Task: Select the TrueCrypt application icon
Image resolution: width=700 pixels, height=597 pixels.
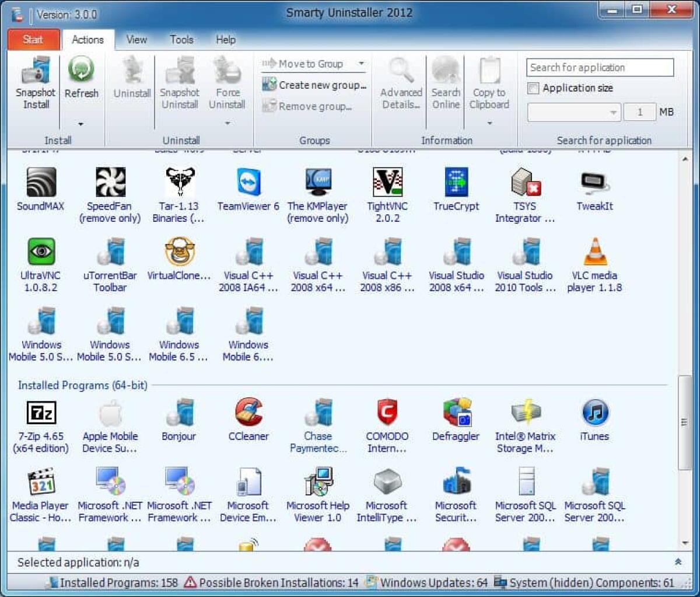Action: coord(456,182)
